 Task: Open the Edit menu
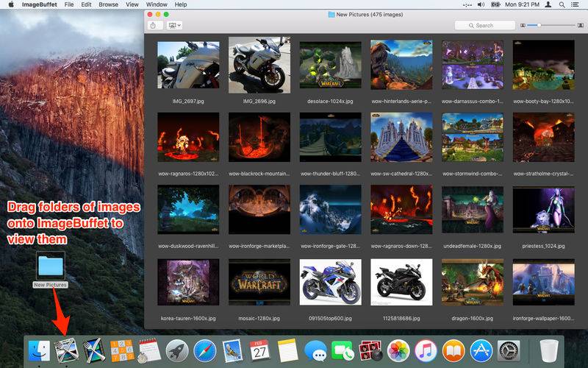pos(86,4)
